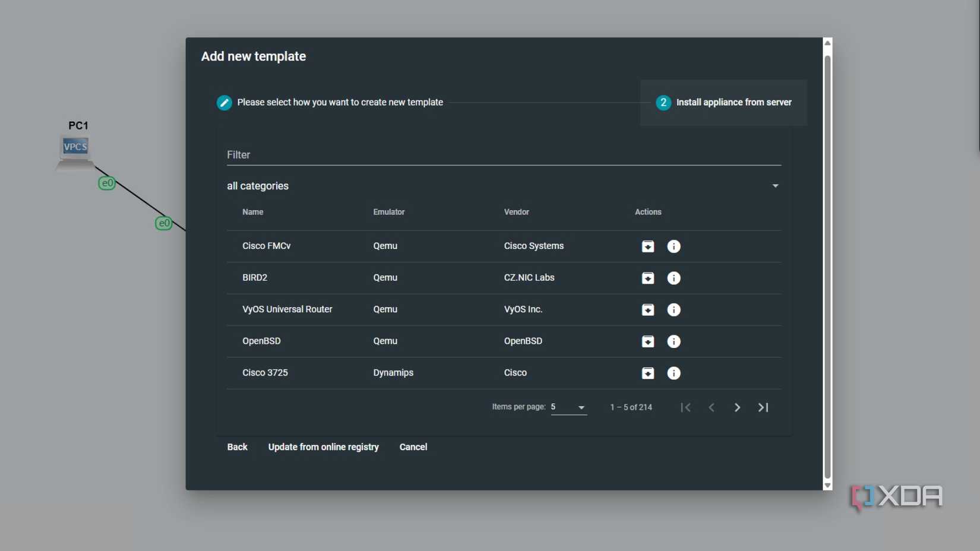
Task: Show info for Cisco FMCv
Action: pyautogui.click(x=674, y=246)
